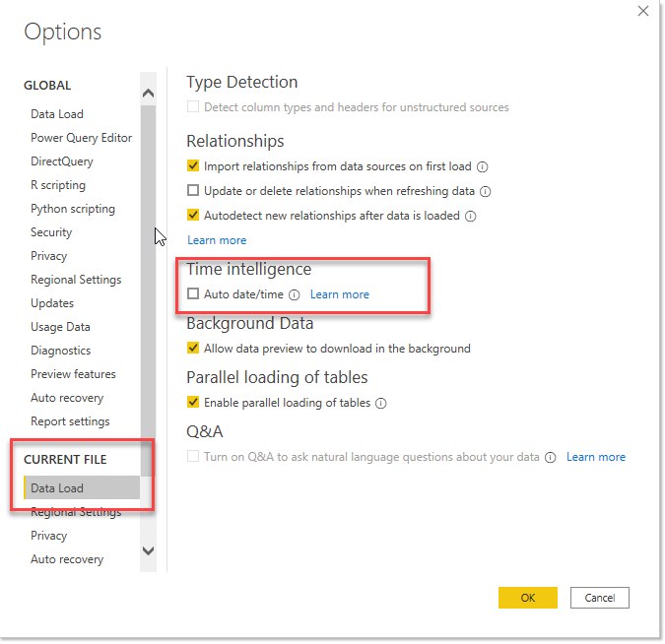
Task: Click OK to save options
Action: tap(528, 598)
